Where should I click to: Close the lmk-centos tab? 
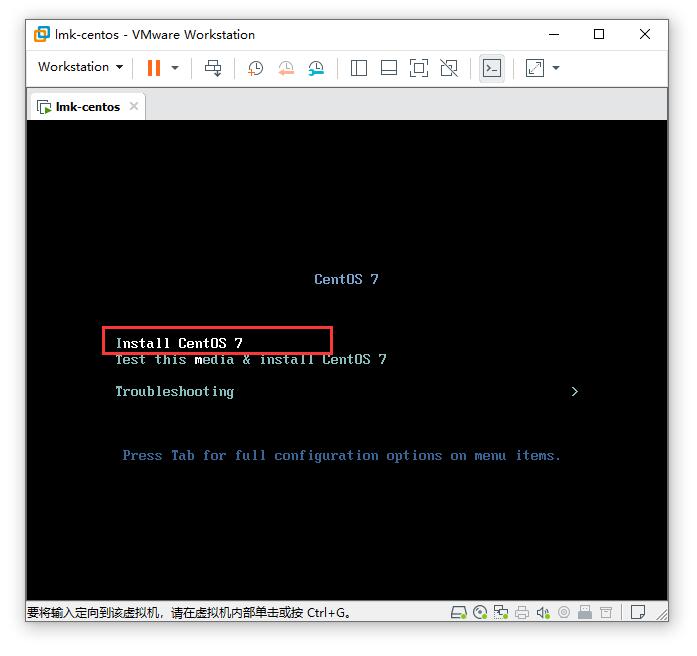pyautogui.click(x=134, y=106)
